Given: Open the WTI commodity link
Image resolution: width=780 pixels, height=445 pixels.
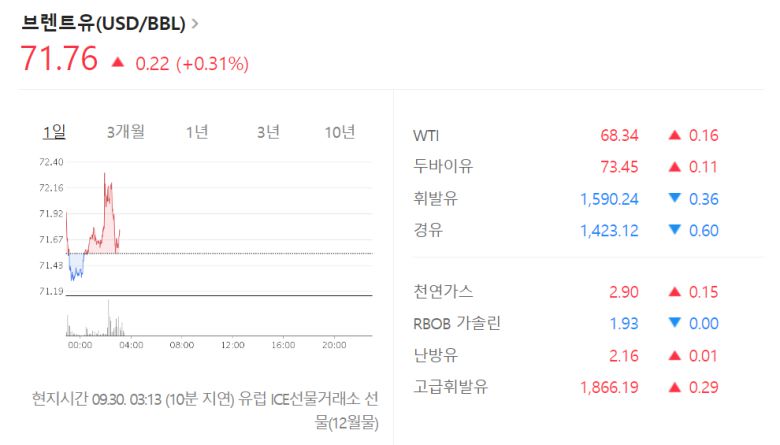Looking at the screenshot, I should [426, 136].
